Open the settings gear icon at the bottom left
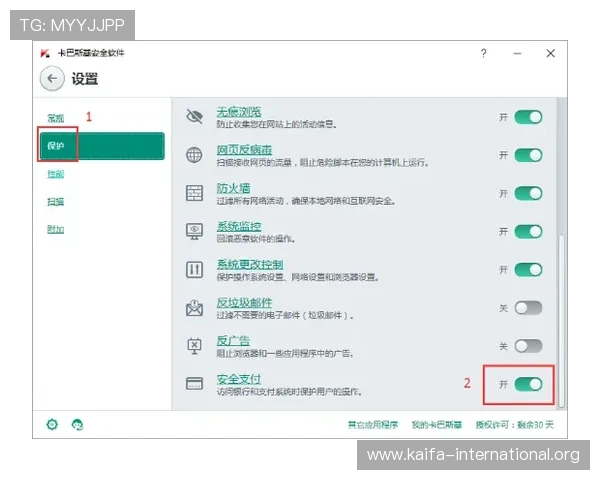Viewport: 600px width, 480px height. 52,424
